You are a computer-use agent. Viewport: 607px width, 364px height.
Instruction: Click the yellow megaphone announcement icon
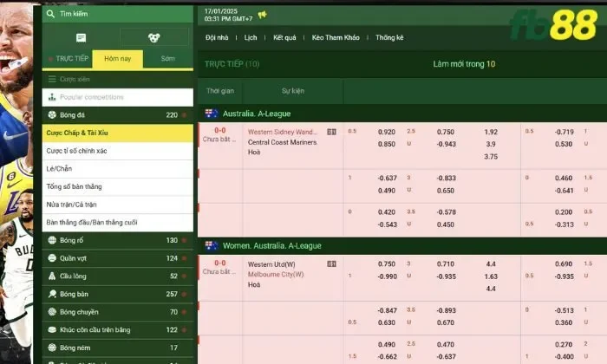click(x=263, y=15)
